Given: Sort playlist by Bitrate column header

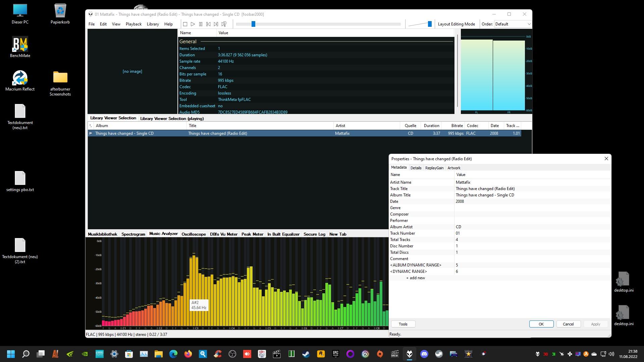Looking at the screenshot, I should click(453, 126).
